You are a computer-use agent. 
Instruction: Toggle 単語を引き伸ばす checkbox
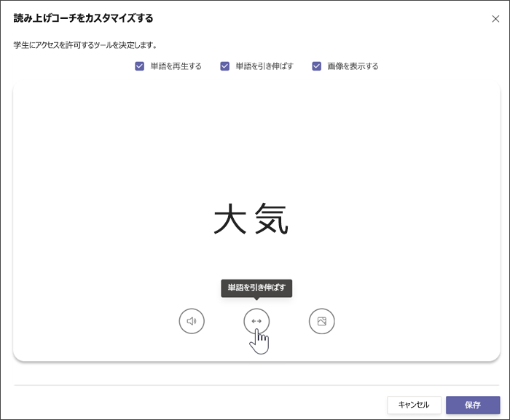[224, 66]
